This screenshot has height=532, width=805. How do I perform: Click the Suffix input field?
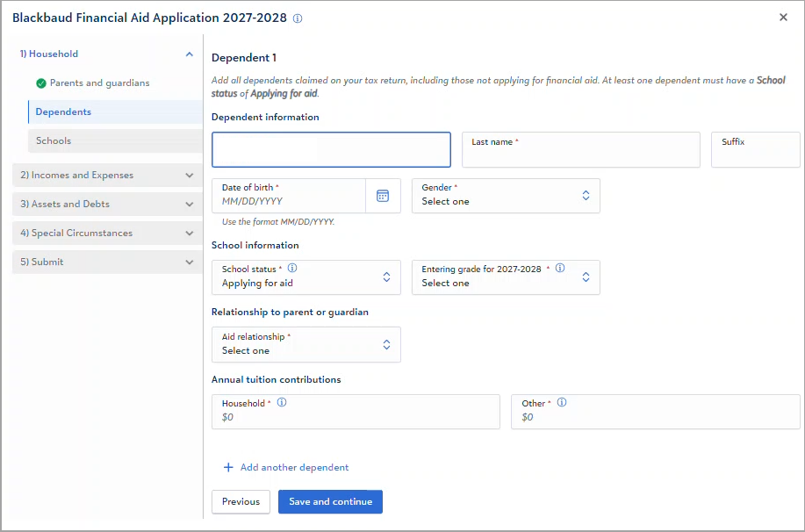point(755,149)
